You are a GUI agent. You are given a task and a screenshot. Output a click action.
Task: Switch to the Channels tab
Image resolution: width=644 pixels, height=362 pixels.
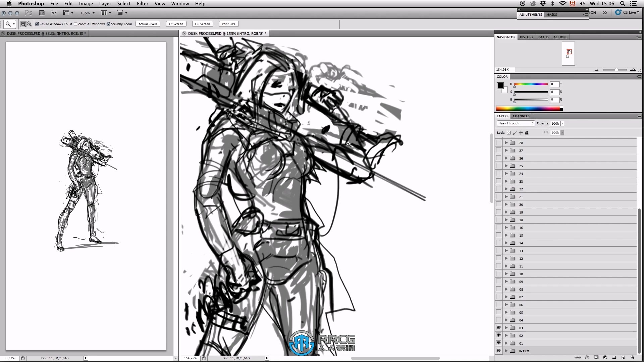click(521, 116)
